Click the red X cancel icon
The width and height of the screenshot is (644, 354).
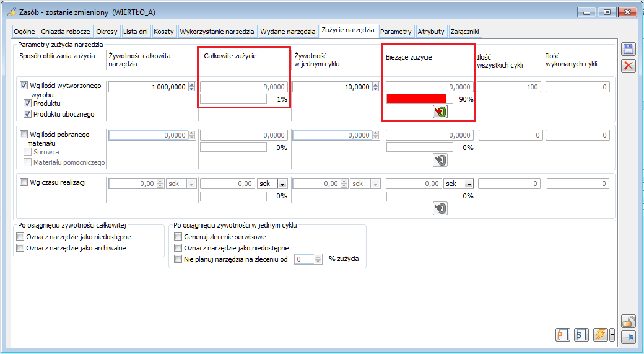tap(629, 65)
